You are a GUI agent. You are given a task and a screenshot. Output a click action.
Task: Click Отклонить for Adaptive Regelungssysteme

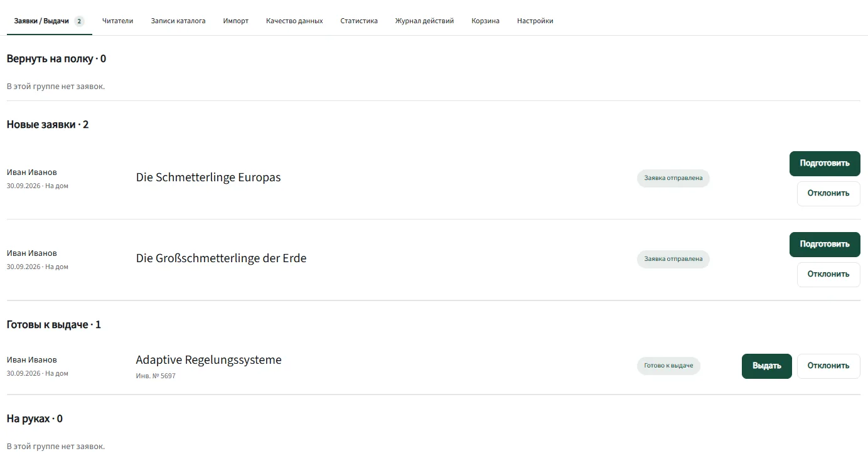click(828, 366)
